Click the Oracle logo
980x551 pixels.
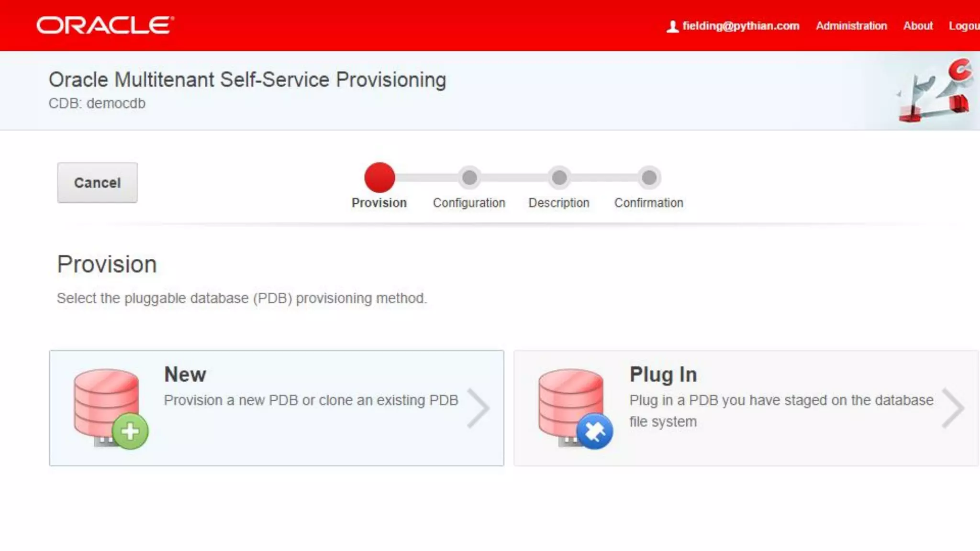coord(105,25)
